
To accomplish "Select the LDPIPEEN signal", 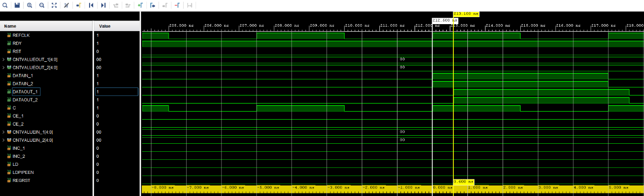I will (x=23, y=172).
